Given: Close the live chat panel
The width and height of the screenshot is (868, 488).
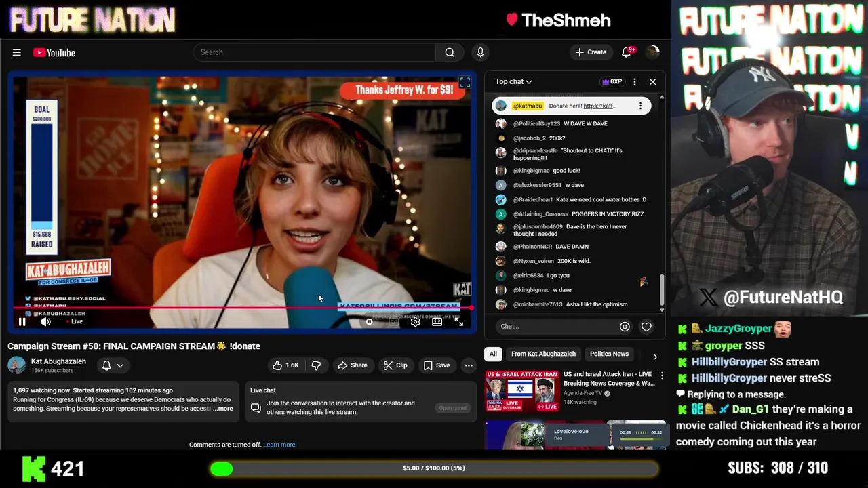Looking at the screenshot, I should (x=652, y=82).
